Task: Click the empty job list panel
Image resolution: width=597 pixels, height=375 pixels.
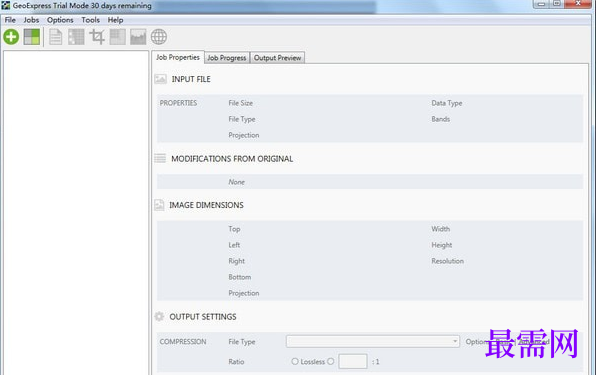Action: point(76,212)
